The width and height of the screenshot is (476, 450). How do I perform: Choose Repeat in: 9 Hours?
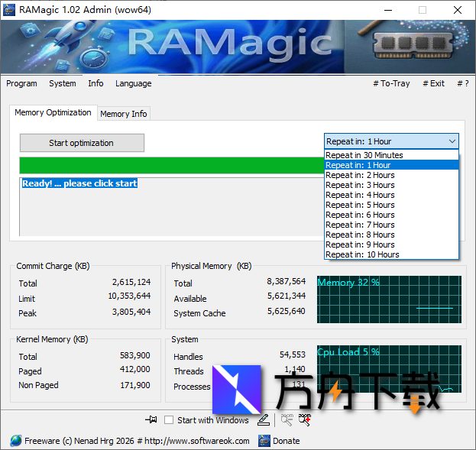(391, 244)
